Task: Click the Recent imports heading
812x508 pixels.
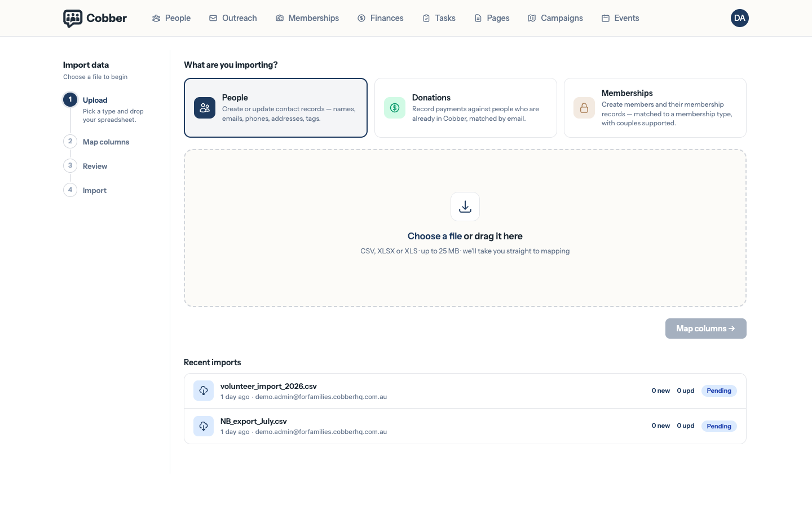Action: [213, 362]
